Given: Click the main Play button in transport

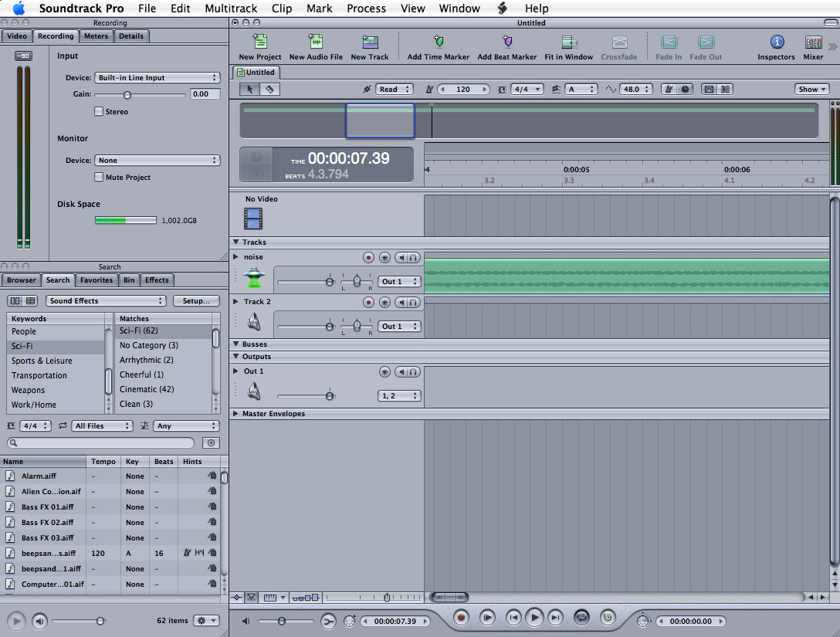Looking at the screenshot, I should [534, 618].
